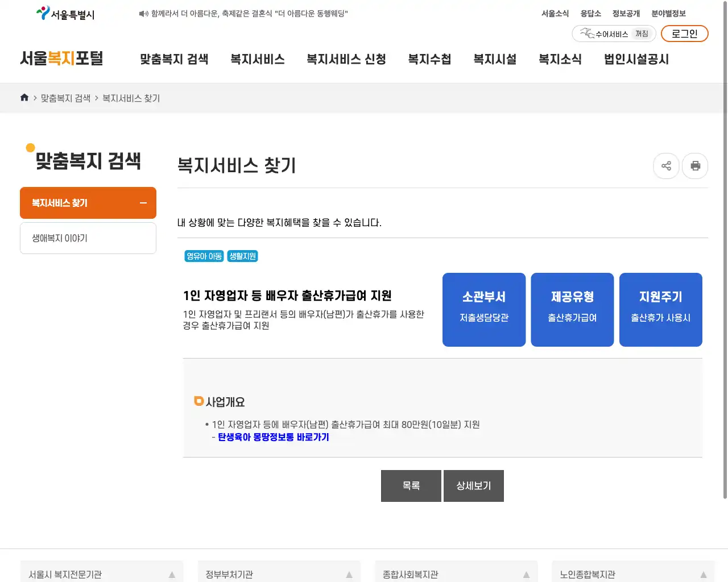The width and height of the screenshot is (728, 582).
Task: Open the 분야별정보 top link
Action: click(668, 14)
